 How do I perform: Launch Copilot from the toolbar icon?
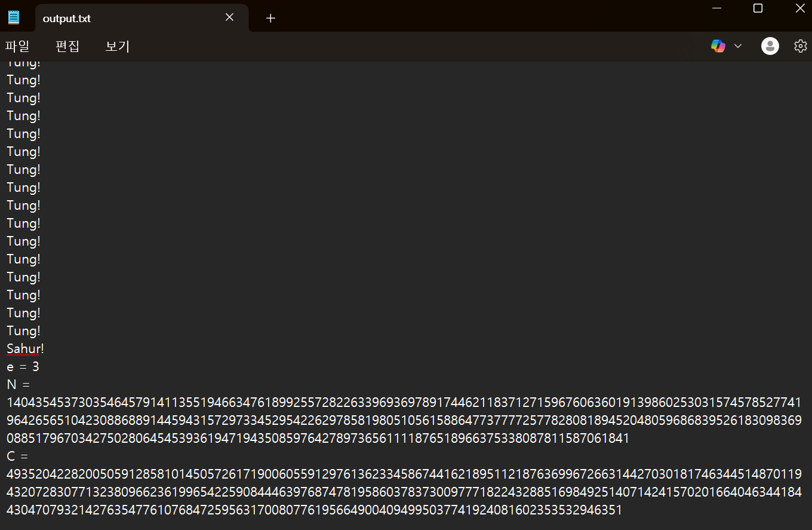tap(718, 45)
